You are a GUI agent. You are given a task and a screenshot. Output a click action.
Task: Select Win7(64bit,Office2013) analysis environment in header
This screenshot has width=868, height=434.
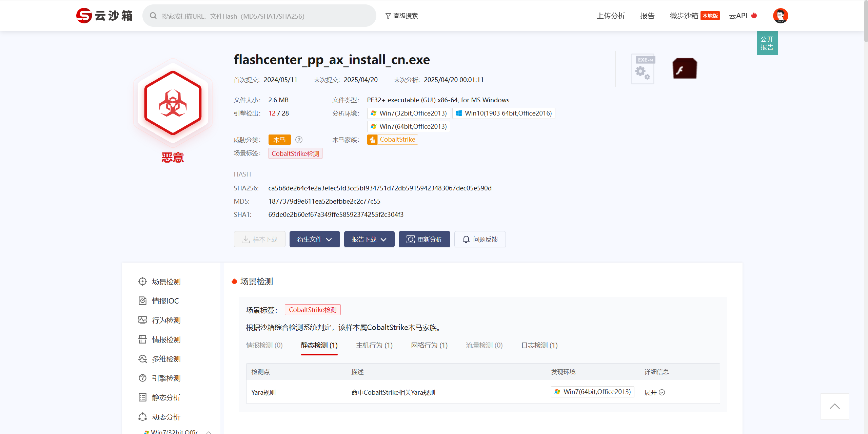click(x=409, y=126)
